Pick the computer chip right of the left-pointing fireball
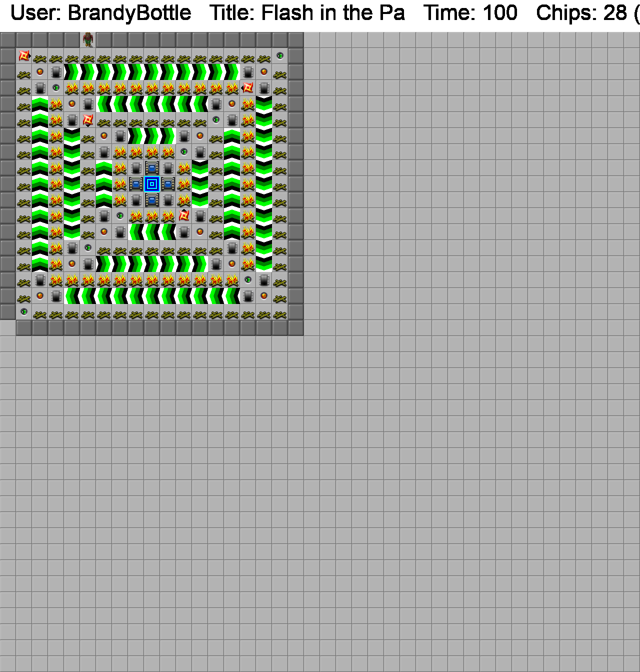 264,88
